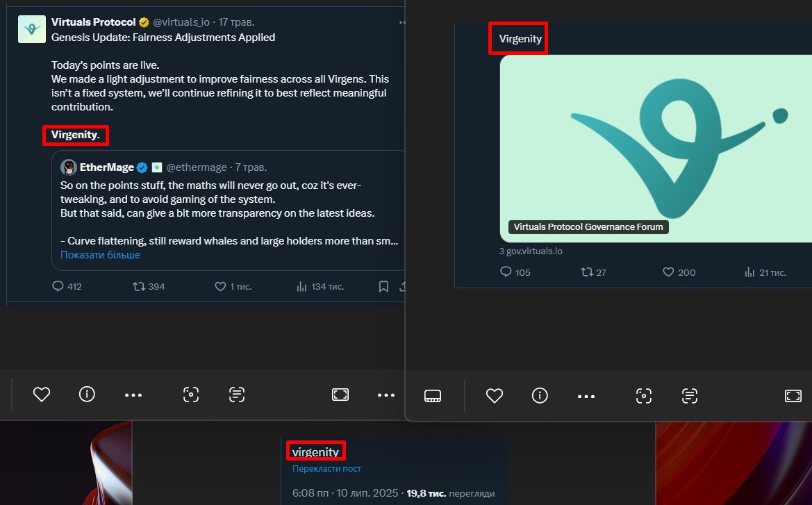
Task: Like the post with 1 тис. likes
Action: pos(220,286)
